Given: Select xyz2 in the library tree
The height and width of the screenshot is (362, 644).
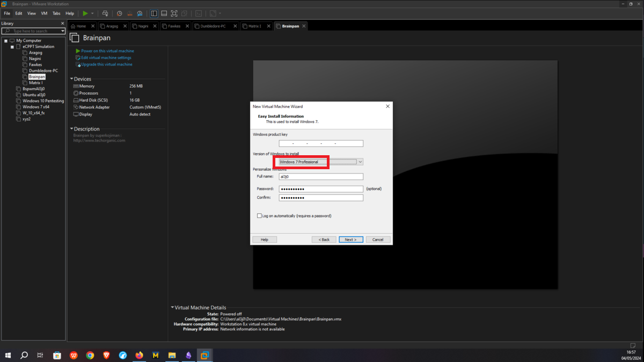Looking at the screenshot, I should tap(26, 119).
